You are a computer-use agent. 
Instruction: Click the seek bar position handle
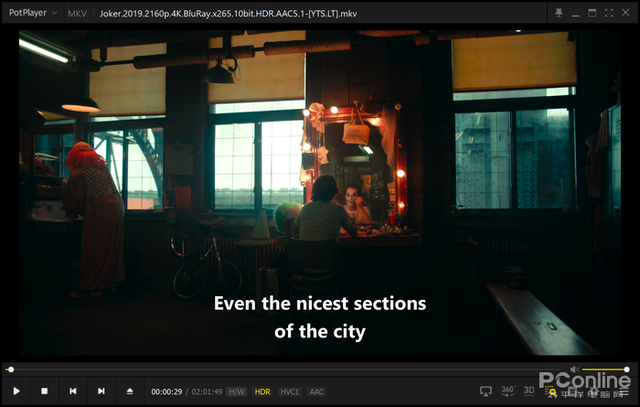coord(11,370)
